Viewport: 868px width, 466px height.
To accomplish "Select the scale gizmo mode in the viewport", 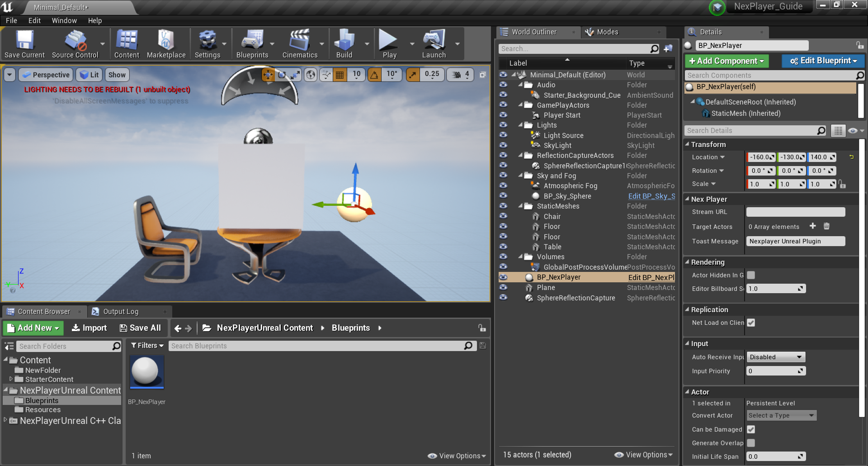I will click(x=295, y=75).
